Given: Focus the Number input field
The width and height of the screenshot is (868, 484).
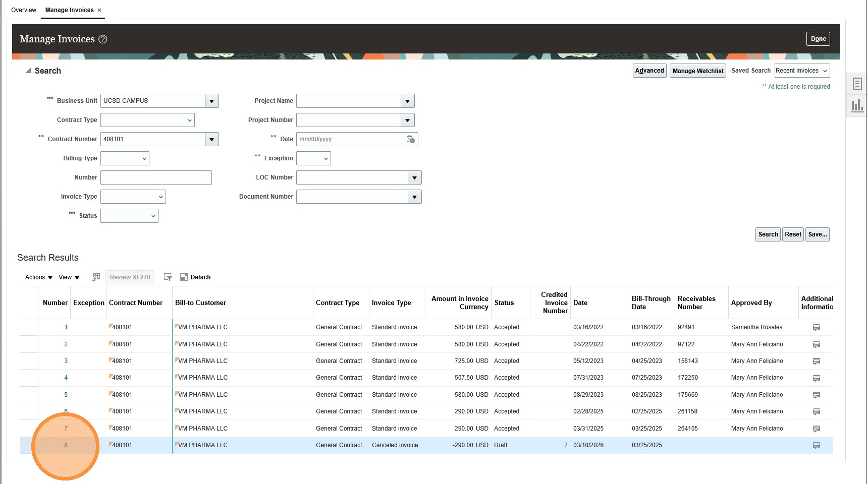Looking at the screenshot, I should [156, 177].
